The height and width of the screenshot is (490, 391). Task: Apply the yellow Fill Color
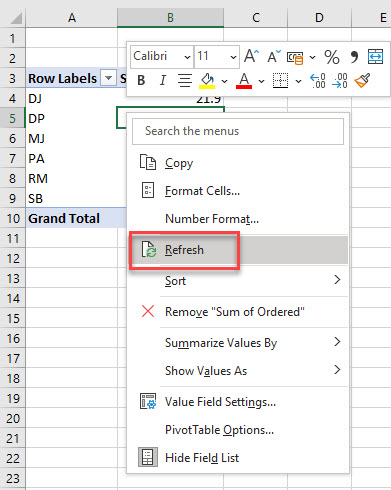point(207,81)
